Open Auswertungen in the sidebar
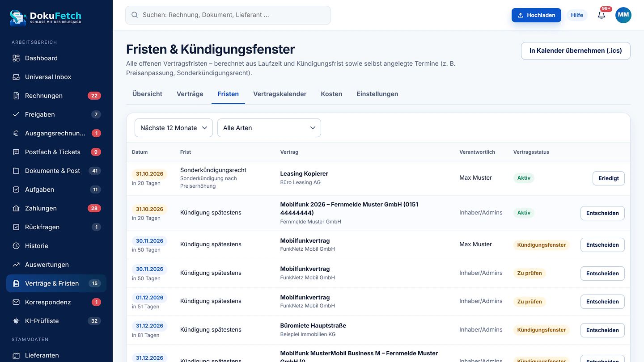Viewport: 644px width, 362px height. pos(56,265)
